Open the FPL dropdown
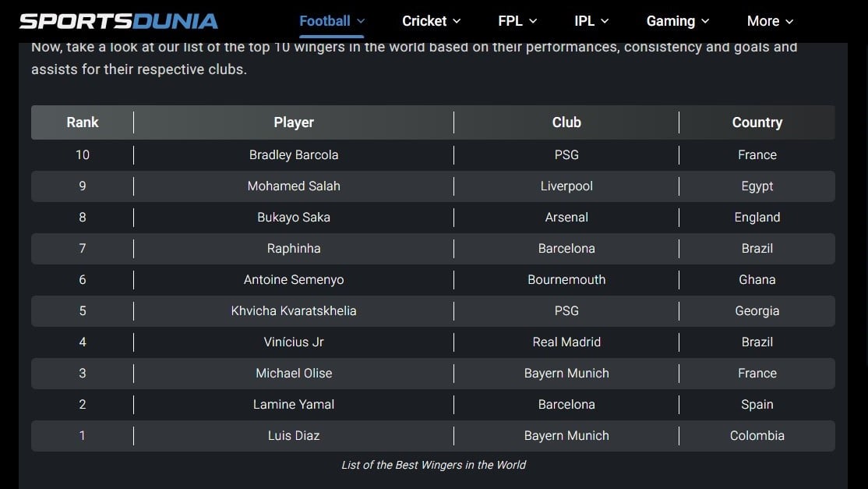Screen dimensions: 868x489 point(517,21)
